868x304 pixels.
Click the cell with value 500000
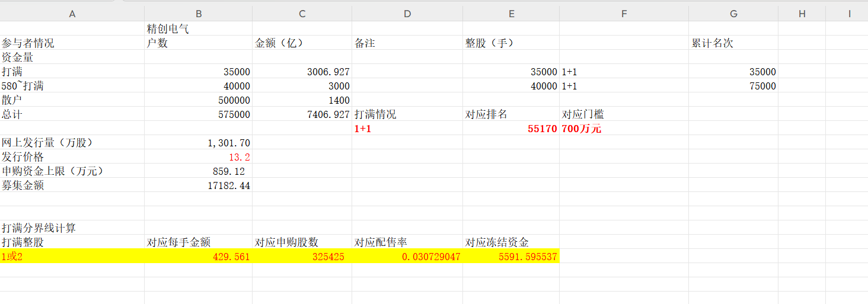click(x=198, y=100)
